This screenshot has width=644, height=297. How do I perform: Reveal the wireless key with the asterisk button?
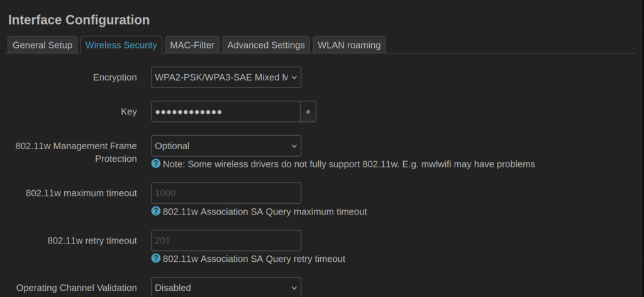[308, 112]
